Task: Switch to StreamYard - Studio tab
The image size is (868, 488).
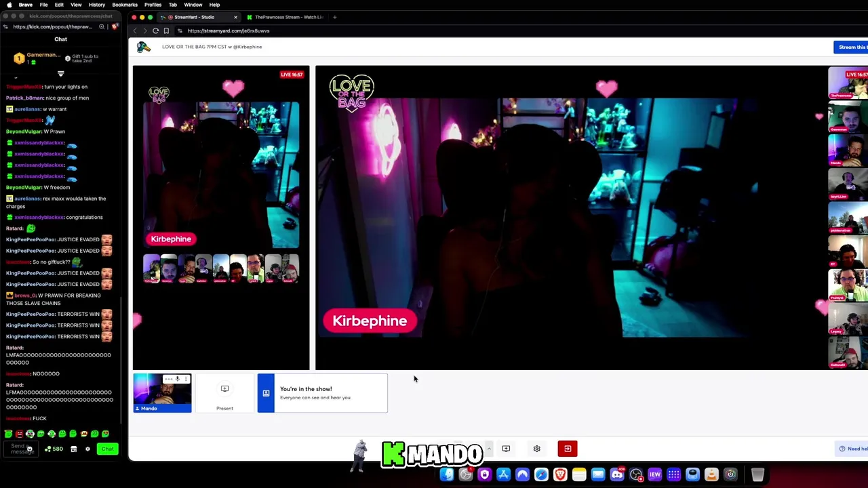Action: 199,17
